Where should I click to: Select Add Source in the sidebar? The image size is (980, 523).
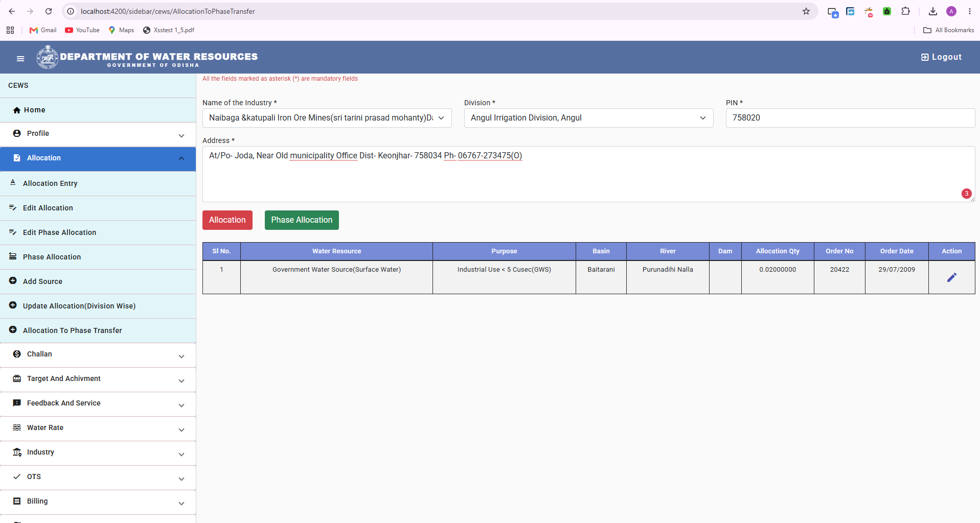(x=98, y=281)
